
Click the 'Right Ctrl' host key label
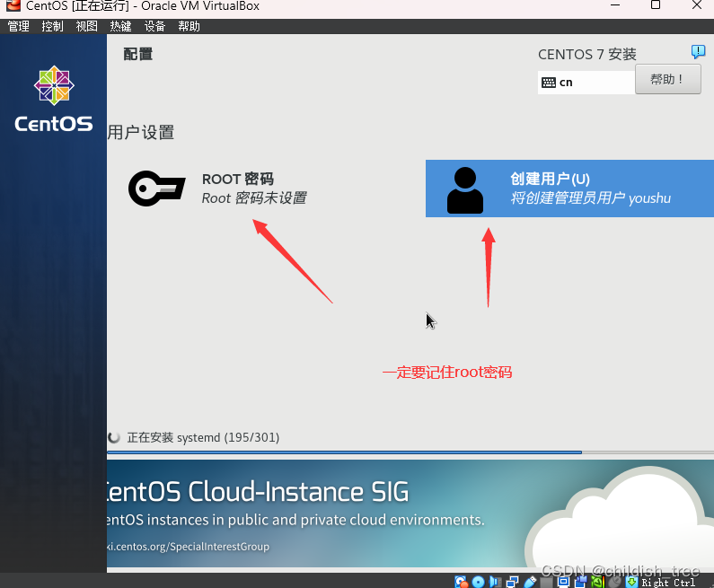point(668,583)
